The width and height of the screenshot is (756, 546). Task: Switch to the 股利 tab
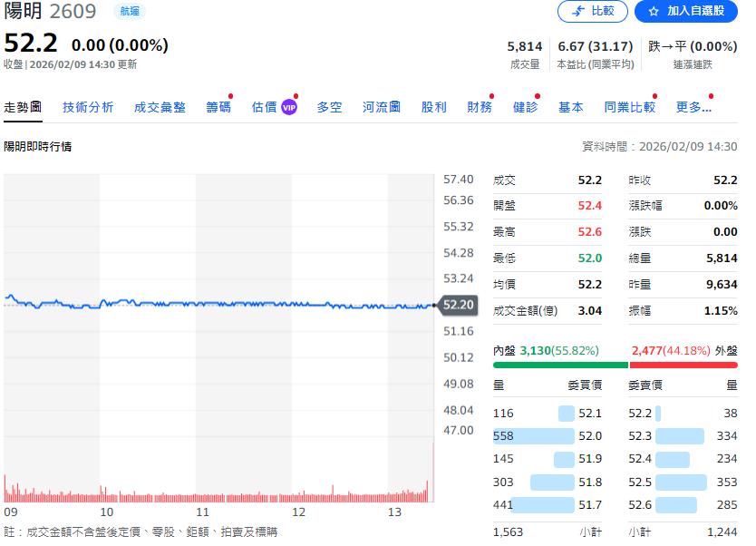point(433,106)
